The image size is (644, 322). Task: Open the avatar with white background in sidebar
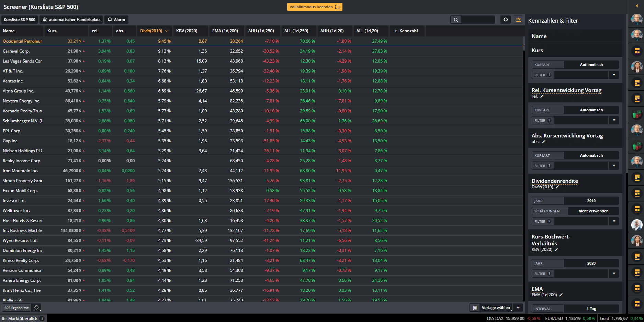637,225
